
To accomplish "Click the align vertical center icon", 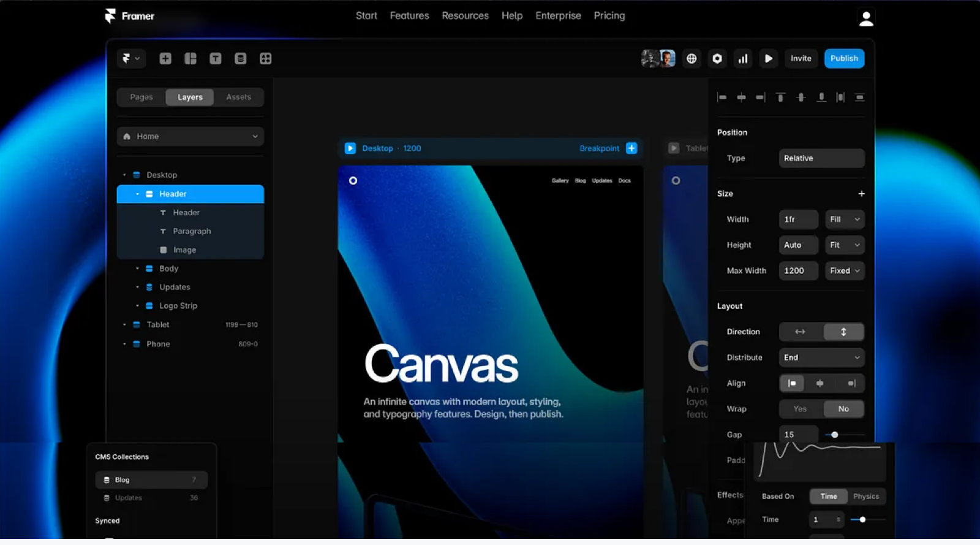I will tap(801, 97).
